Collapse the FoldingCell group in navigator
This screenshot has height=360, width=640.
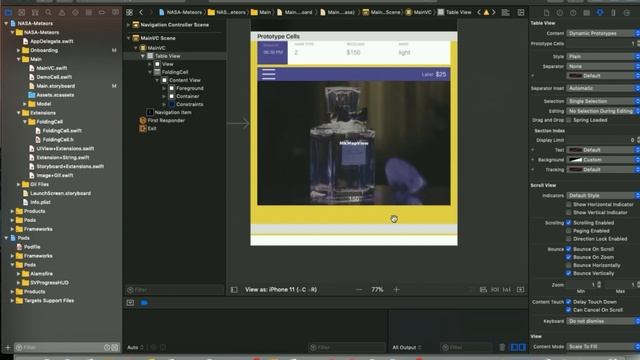pos(25,122)
